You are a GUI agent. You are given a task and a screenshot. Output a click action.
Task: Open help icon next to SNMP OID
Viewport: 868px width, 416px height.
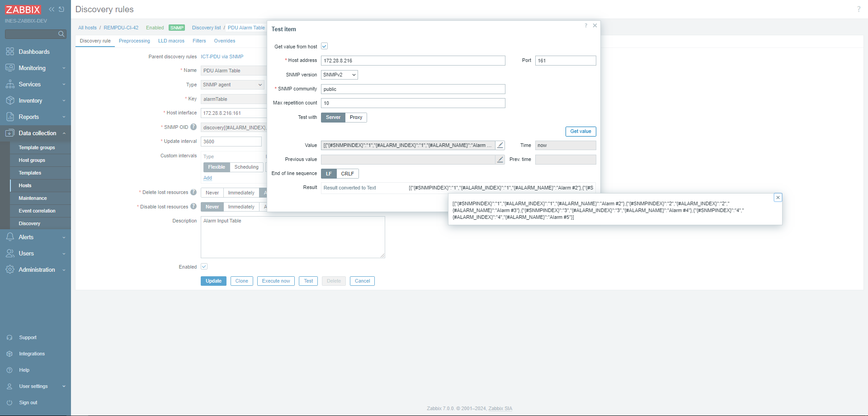tap(193, 127)
